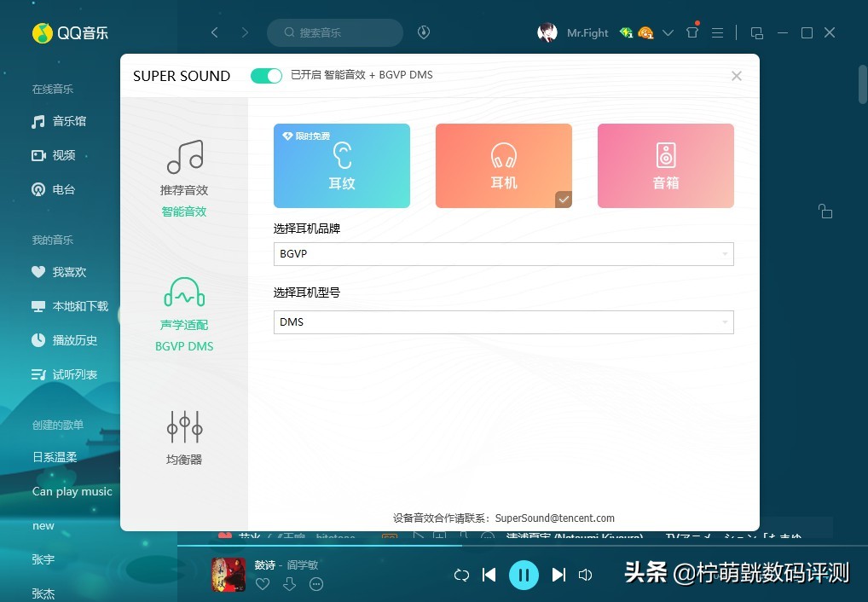Disable the Super Sound smart effect switch

pyautogui.click(x=265, y=75)
